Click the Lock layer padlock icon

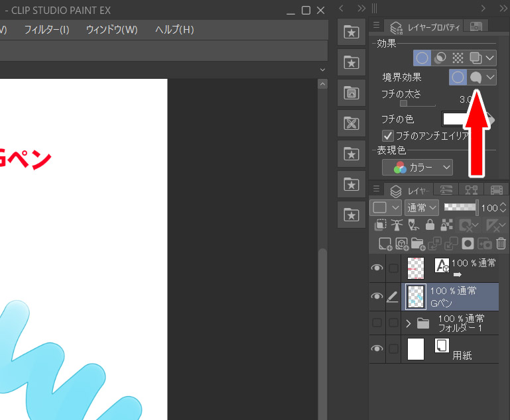point(430,225)
